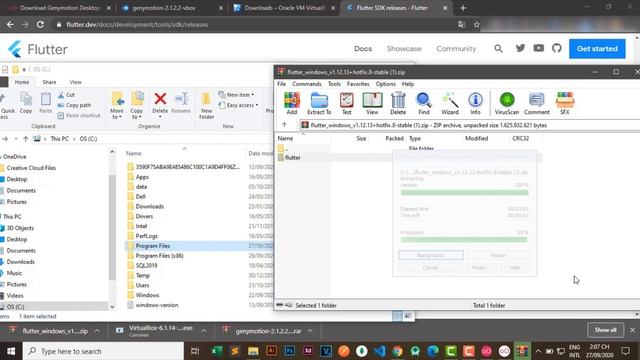This screenshot has width=640, height=360.
Task: Click the navigation pane scrollbar in Explorer
Action: (x=112, y=229)
